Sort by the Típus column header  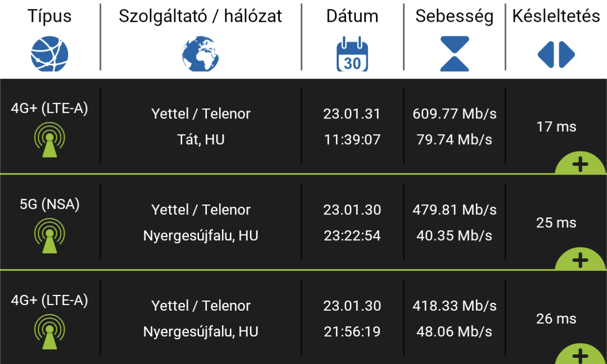(x=49, y=16)
